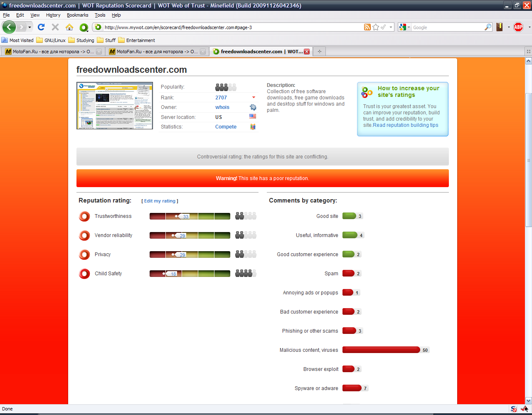Click the Spyware or adware comment bar

click(352, 388)
